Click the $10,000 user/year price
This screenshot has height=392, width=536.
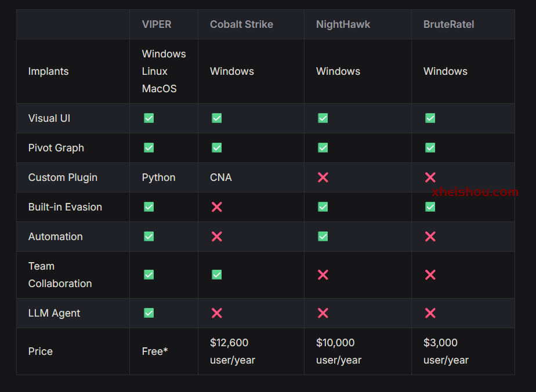(x=339, y=351)
